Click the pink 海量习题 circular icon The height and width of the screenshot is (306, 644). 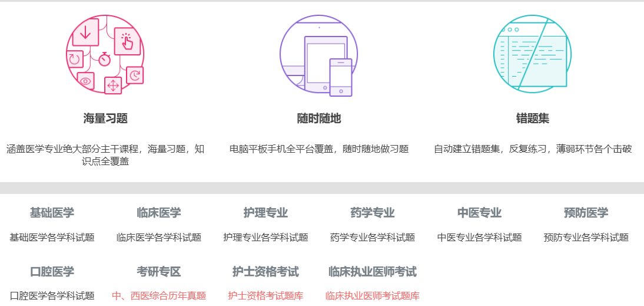click(x=105, y=54)
